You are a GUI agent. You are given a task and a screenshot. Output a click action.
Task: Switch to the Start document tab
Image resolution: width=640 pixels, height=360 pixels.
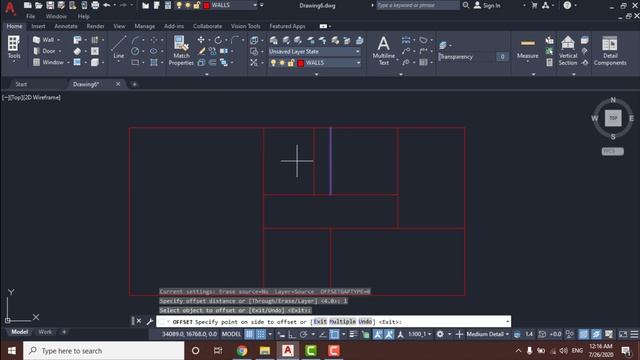[x=21, y=84]
